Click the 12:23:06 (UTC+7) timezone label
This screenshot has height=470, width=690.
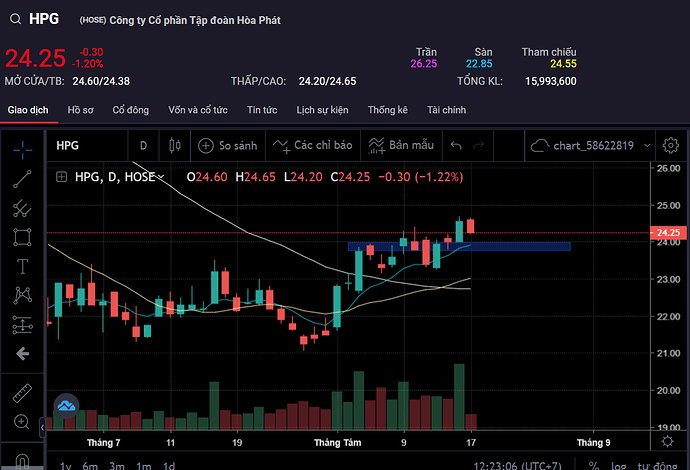pyautogui.click(x=518, y=466)
